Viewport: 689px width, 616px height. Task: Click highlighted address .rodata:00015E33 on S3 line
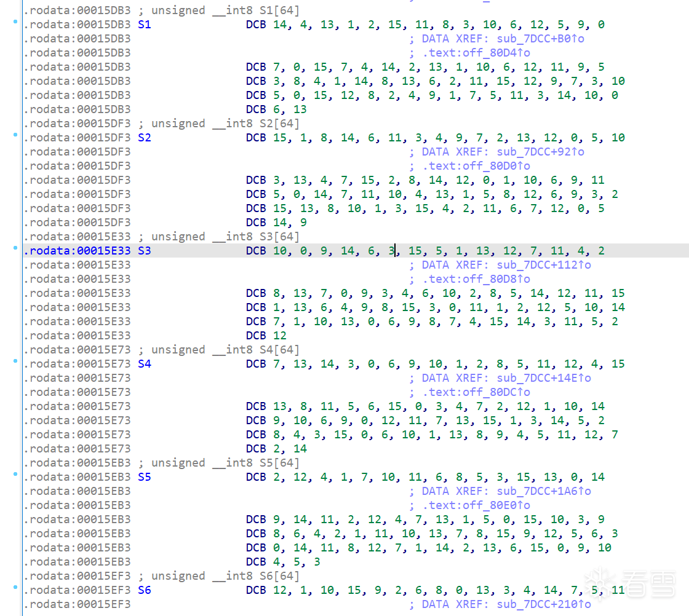click(78, 251)
